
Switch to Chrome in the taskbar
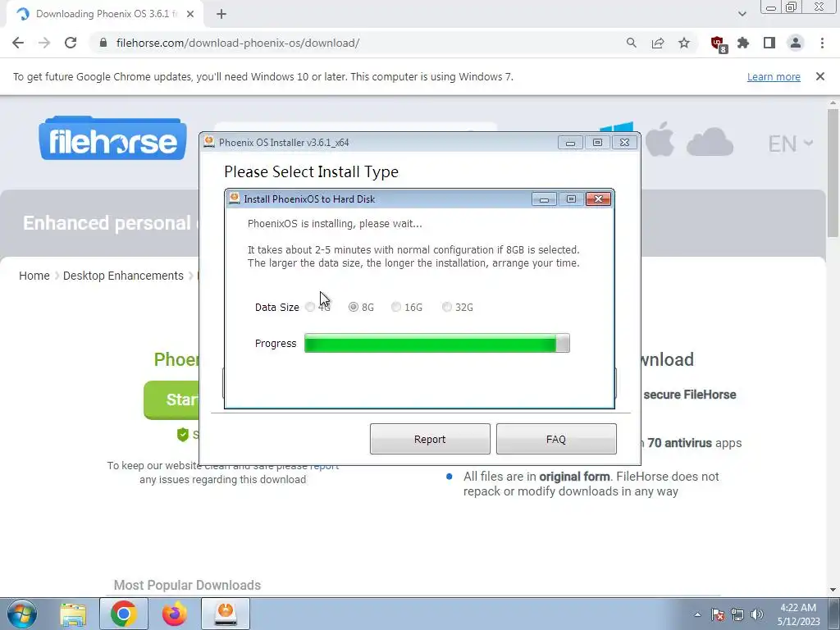point(123,614)
